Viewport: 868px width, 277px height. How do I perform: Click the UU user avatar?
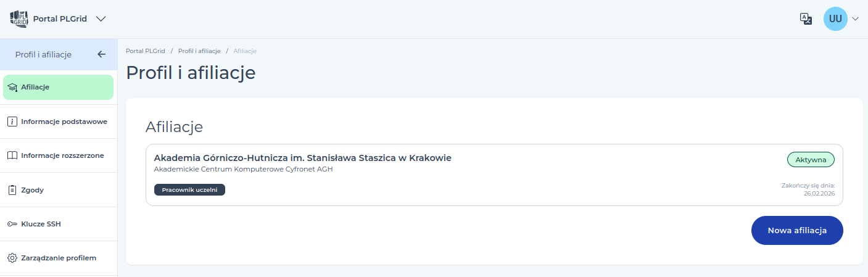[x=835, y=19]
